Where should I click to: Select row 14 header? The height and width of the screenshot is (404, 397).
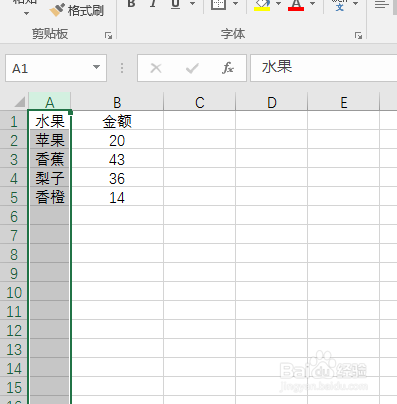tap(14, 368)
